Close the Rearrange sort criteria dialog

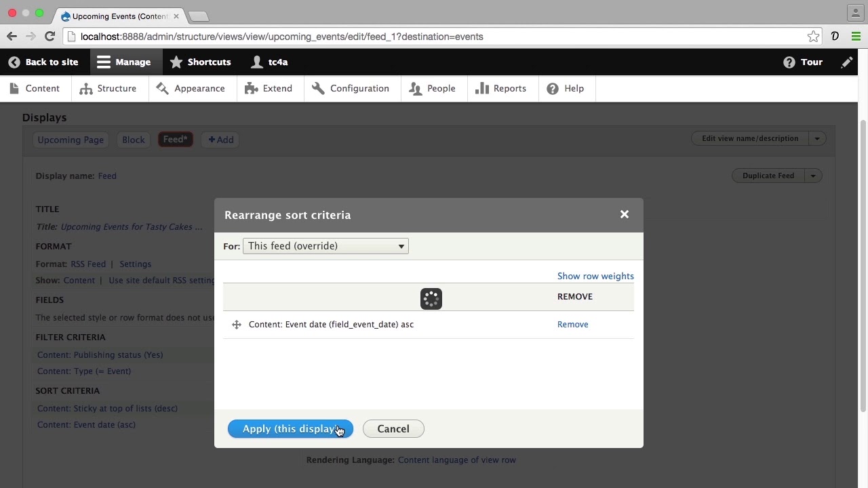coord(625,214)
